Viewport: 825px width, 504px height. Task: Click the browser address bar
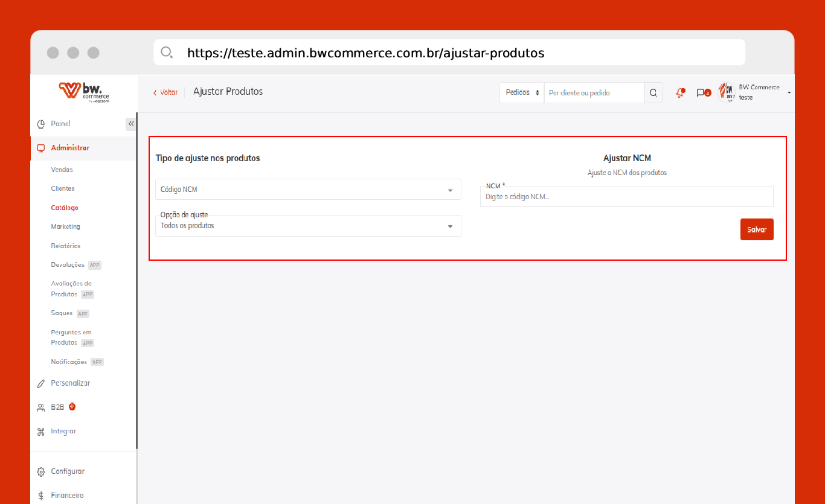pyautogui.click(x=449, y=53)
